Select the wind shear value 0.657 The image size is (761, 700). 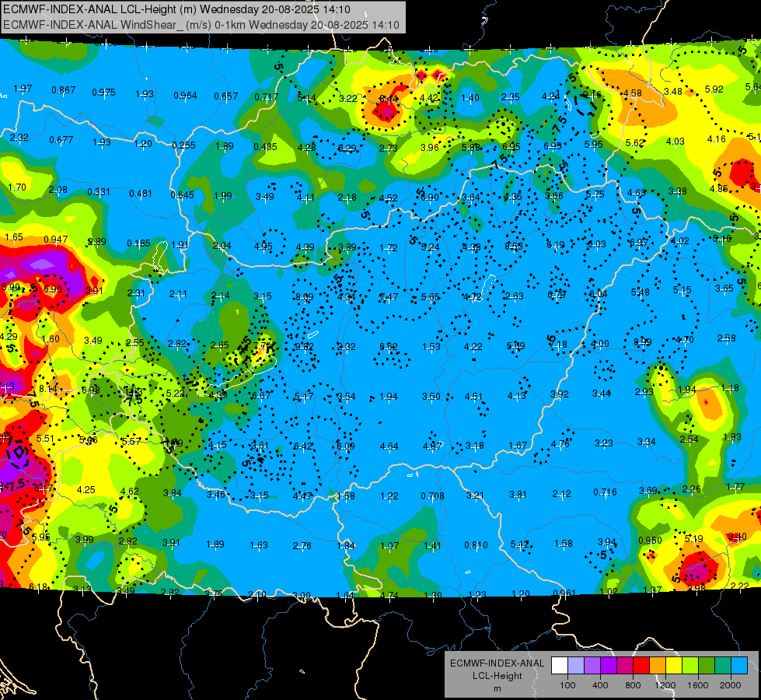click(225, 96)
